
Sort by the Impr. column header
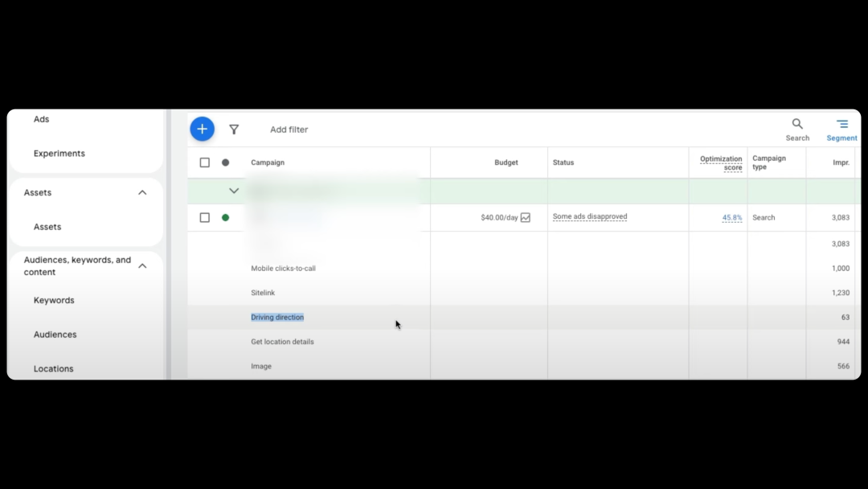(841, 162)
